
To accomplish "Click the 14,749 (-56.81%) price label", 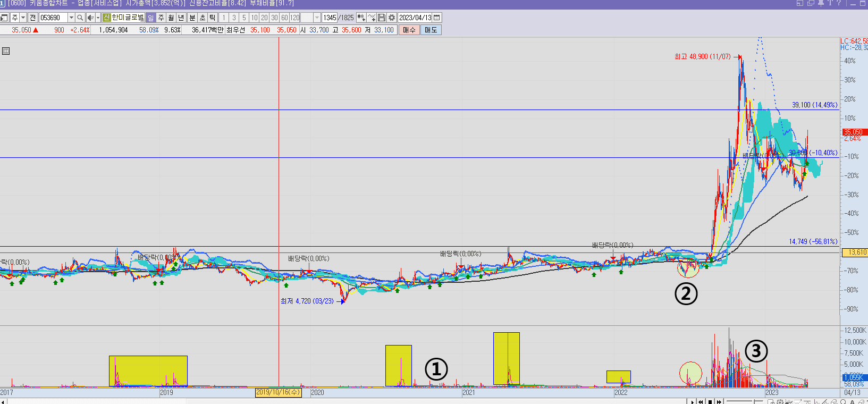I will point(813,241).
